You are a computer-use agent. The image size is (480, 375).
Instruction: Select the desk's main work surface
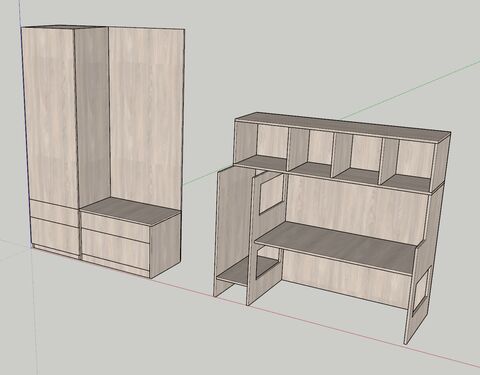[337, 247]
